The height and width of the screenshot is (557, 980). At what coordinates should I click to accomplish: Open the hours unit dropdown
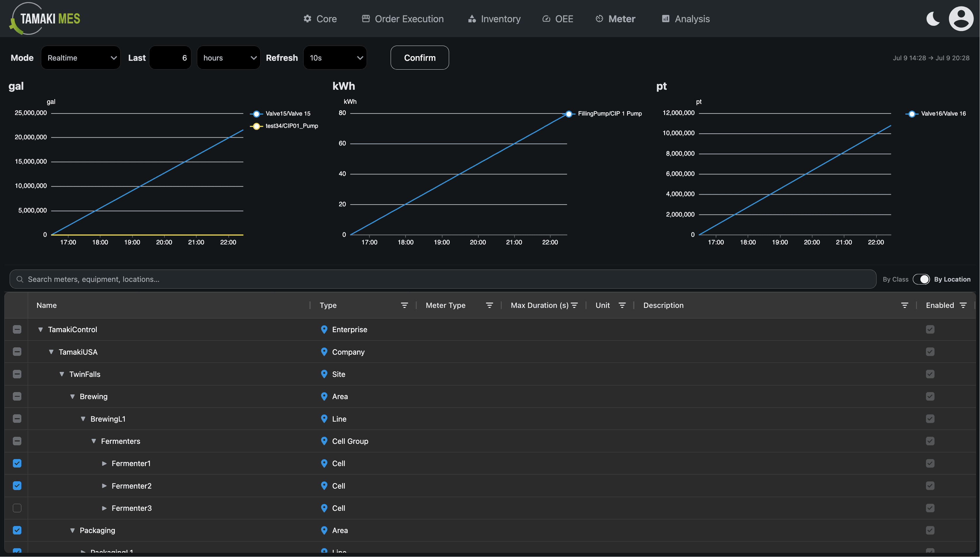click(x=228, y=58)
